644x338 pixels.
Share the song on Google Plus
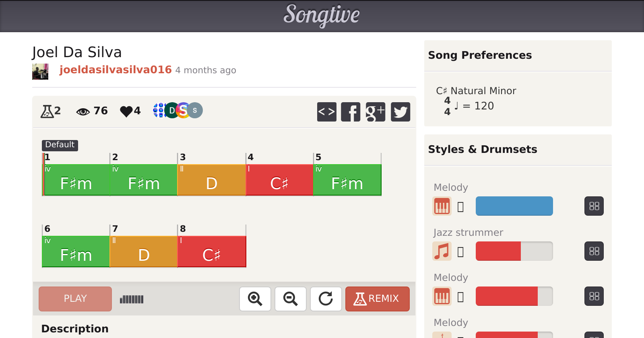pyautogui.click(x=375, y=112)
